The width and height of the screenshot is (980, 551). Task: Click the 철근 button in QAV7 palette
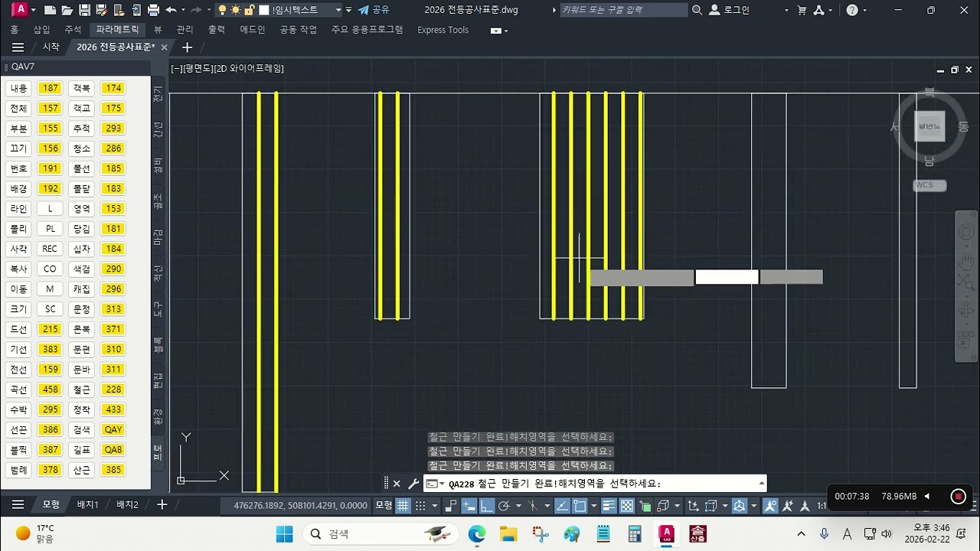coord(81,390)
